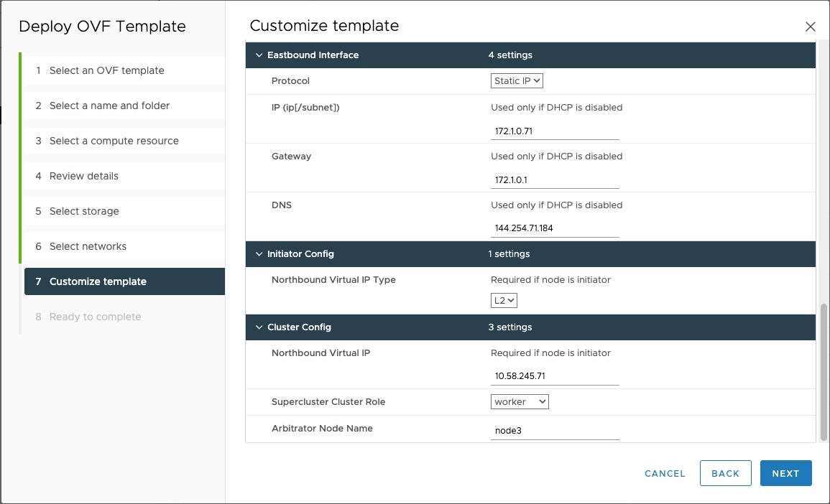Click the IP (ip[/subnet]) label
This screenshot has height=504, width=830.
pyautogui.click(x=305, y=108)
